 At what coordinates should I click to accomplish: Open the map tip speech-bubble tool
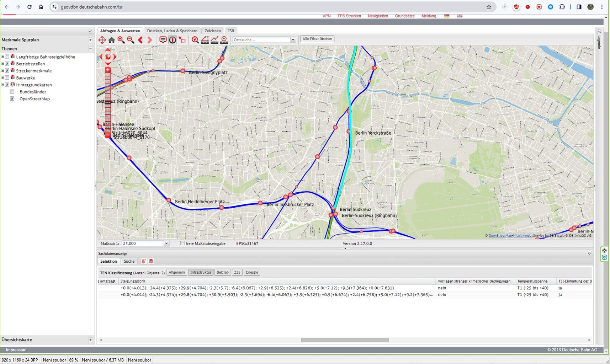coord(163,40)
